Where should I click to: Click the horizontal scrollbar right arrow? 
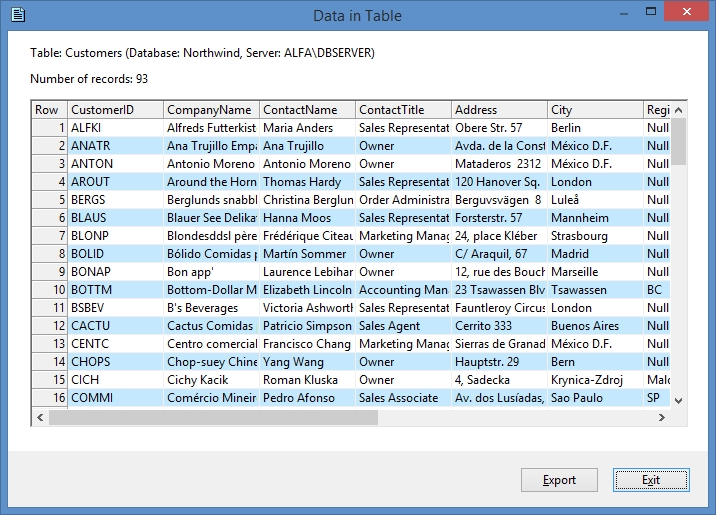coord(661,417)
